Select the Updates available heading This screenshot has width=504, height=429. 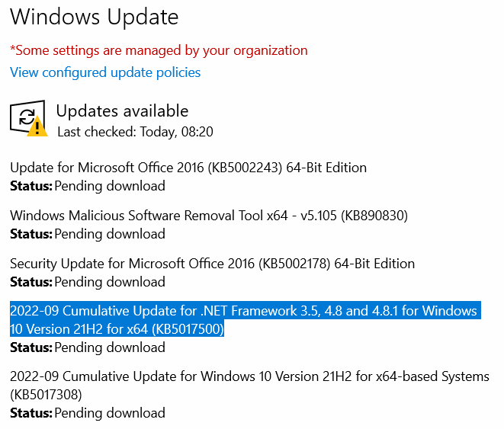122,111
